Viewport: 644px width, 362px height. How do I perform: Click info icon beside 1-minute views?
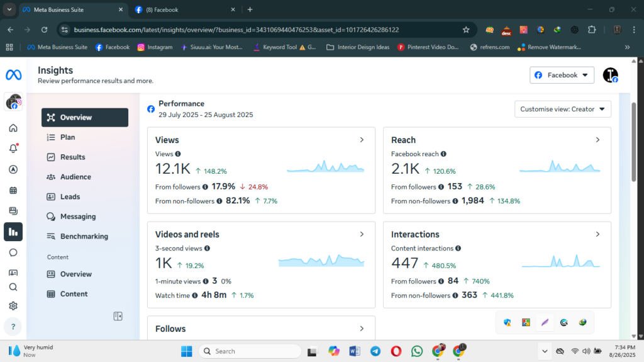[206, 281]
